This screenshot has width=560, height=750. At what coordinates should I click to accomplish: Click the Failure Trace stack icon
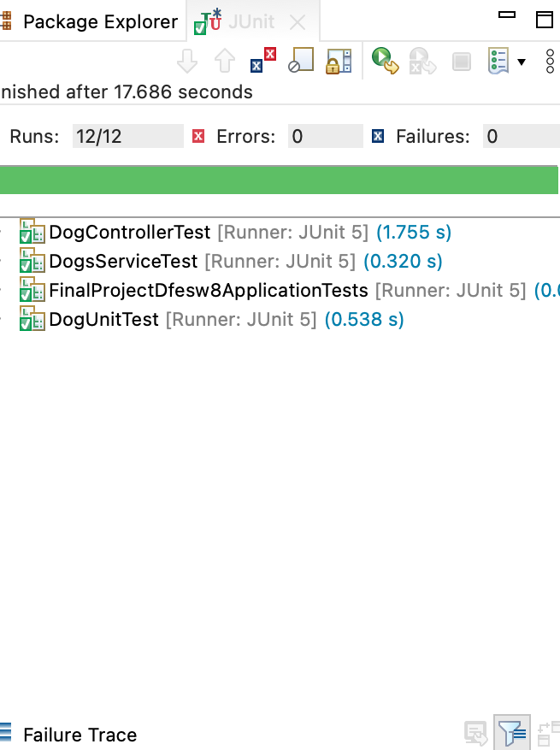pyautogui.click(x=5, y=734)
